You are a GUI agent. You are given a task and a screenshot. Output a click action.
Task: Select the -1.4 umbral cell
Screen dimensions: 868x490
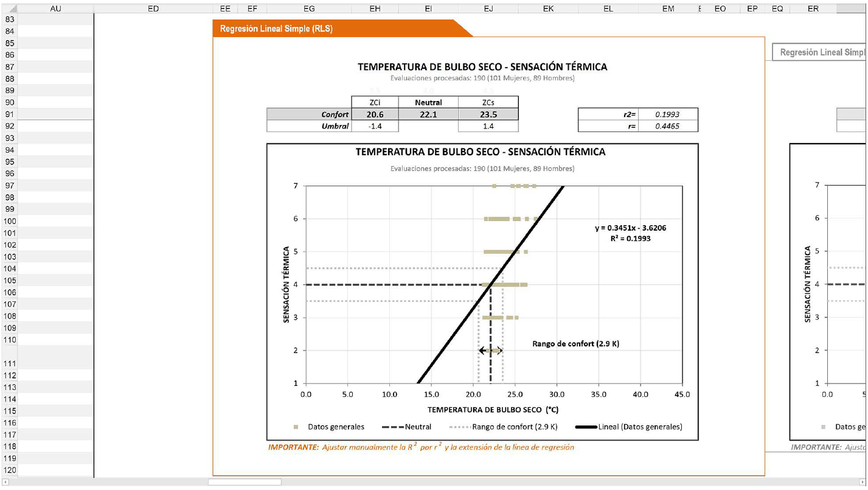[x=375, y=126]
